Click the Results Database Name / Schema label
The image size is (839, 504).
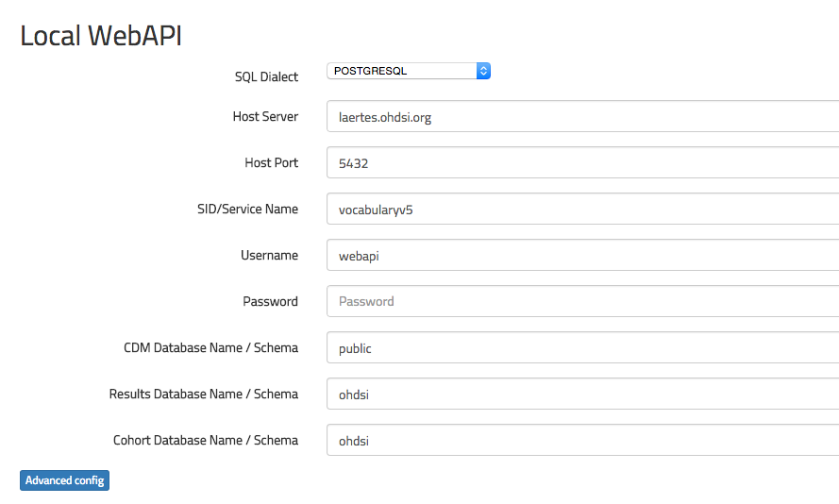click(203, 395)
